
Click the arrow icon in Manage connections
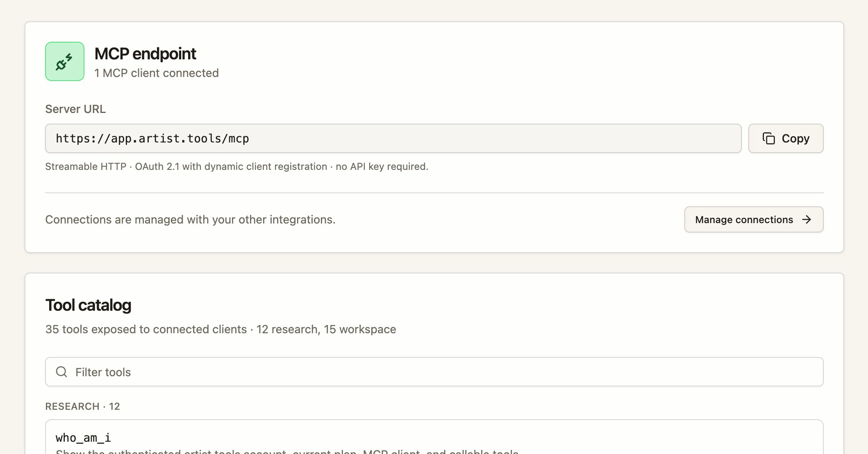(807, 219)
